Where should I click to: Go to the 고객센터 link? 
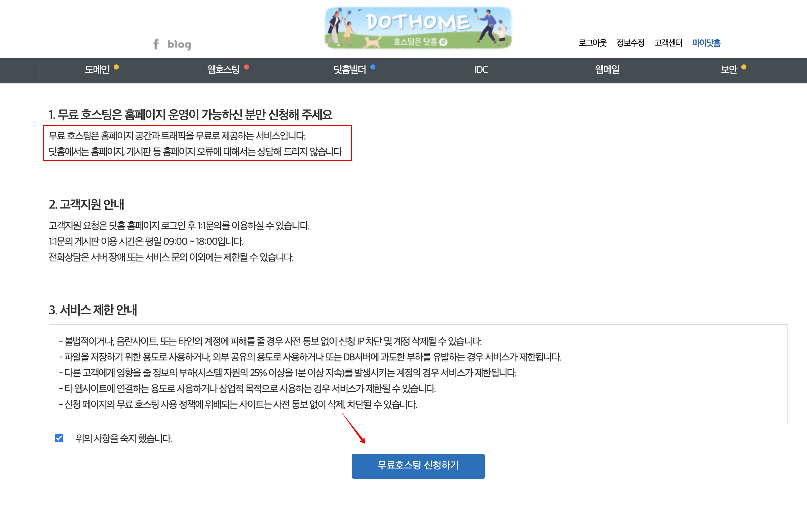tap(668, 43)
